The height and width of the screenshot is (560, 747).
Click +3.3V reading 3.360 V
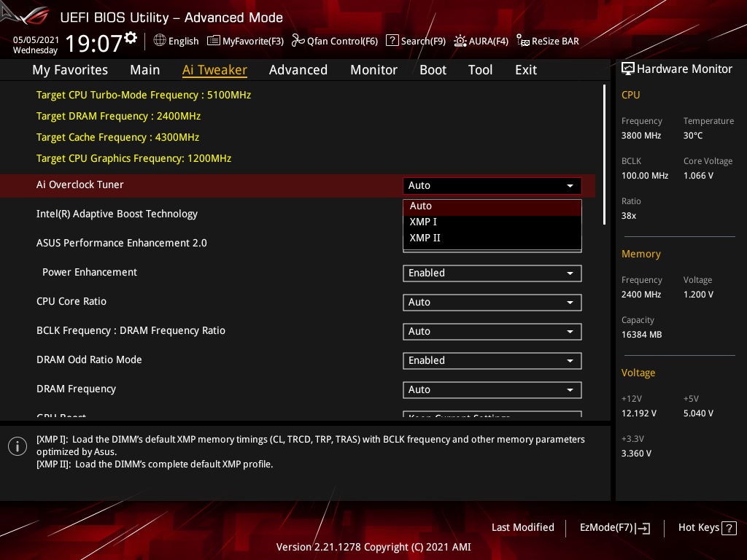point(636,454)
